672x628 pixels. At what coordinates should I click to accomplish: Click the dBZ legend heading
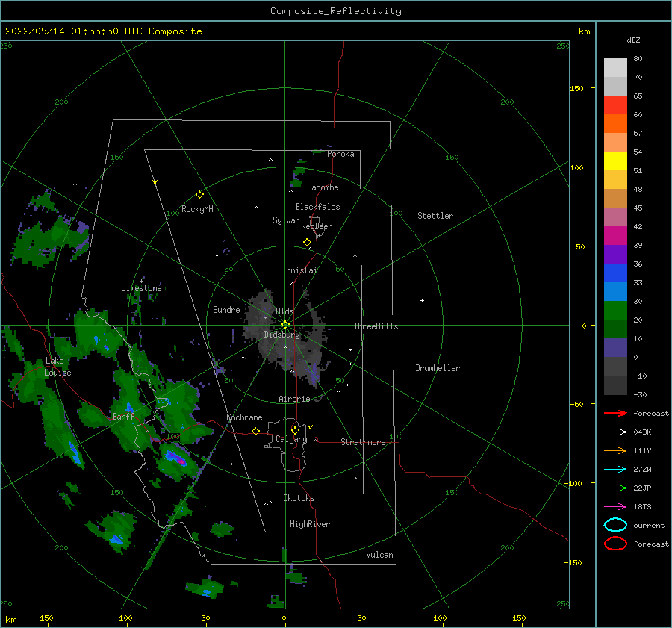(633, 40)
